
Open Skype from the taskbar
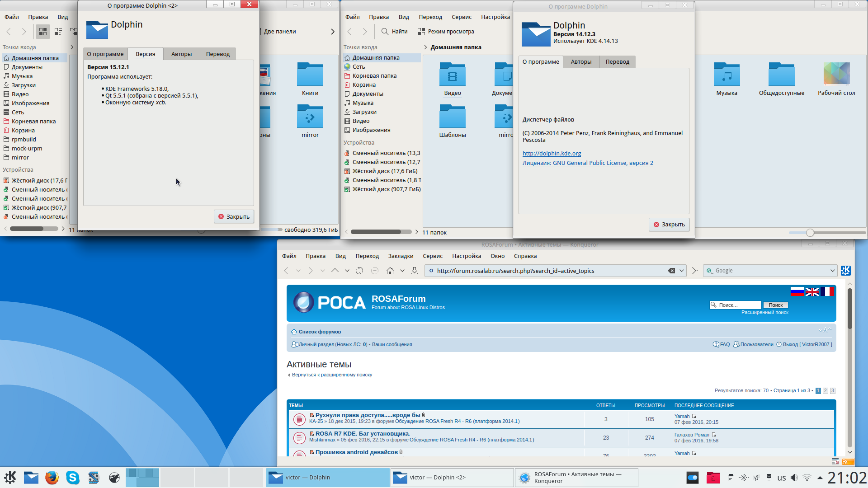pyautogui.click(x=72, y=478)
